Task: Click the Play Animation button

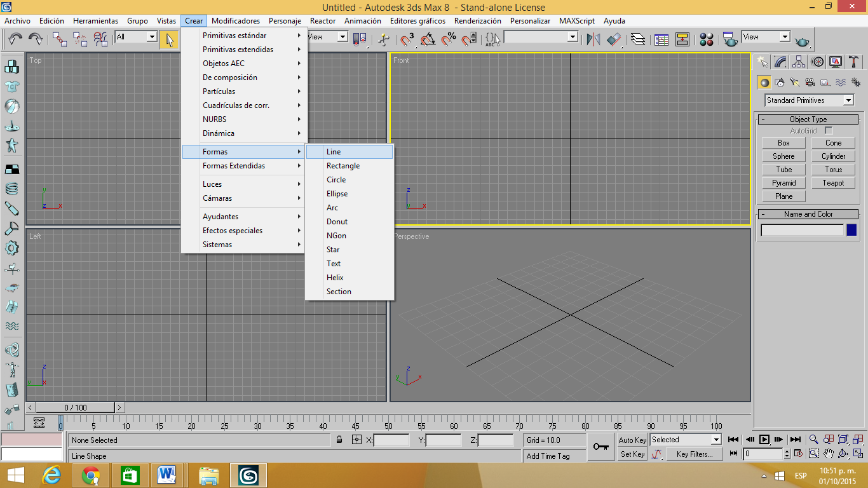Action: [764, 440]
